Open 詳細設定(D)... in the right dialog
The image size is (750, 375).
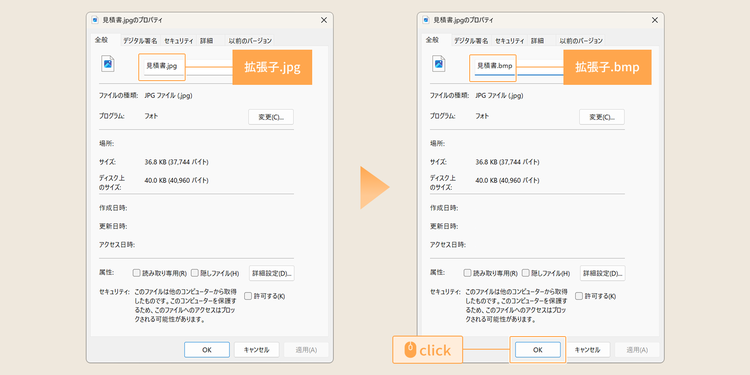(x=603, y=273)
